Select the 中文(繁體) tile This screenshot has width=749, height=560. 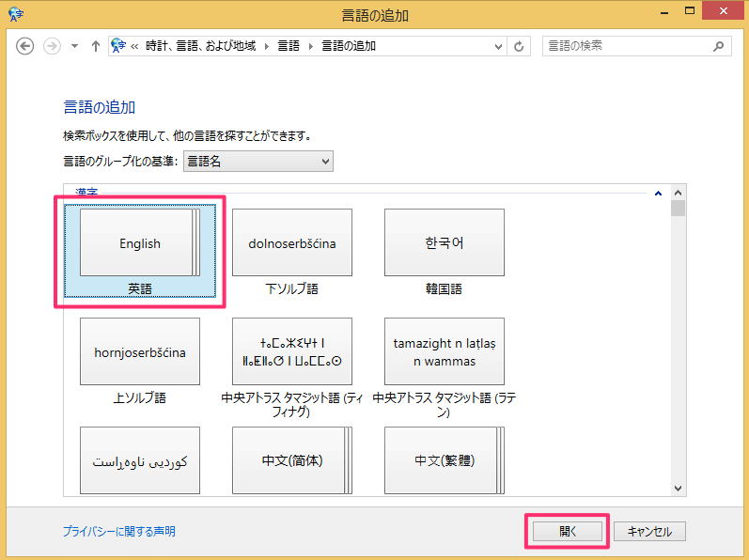click(x=445, y=460)
